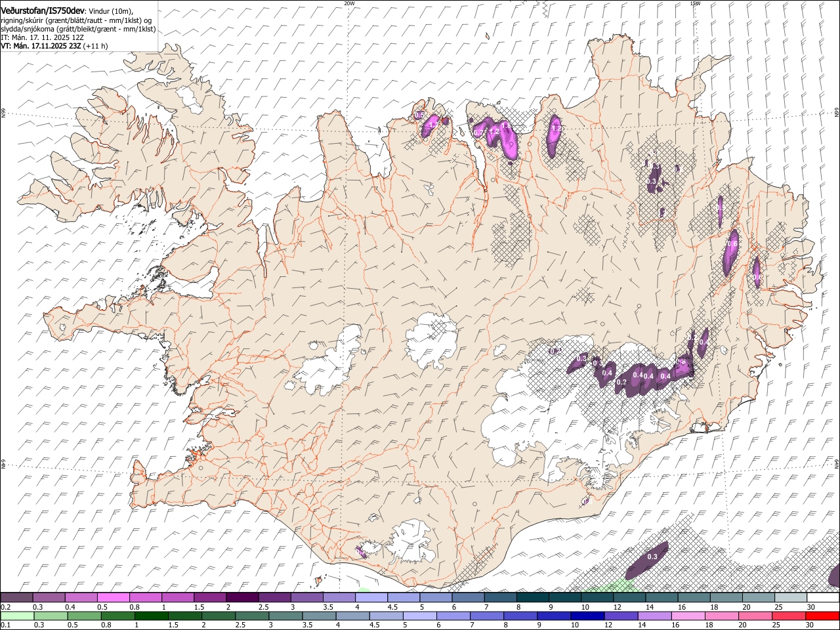The width and height of the screenshot is (840, 630).
Task: Pick the bright pink 0.5 swatch in snow scale
Action: click(x=113, y=598)
